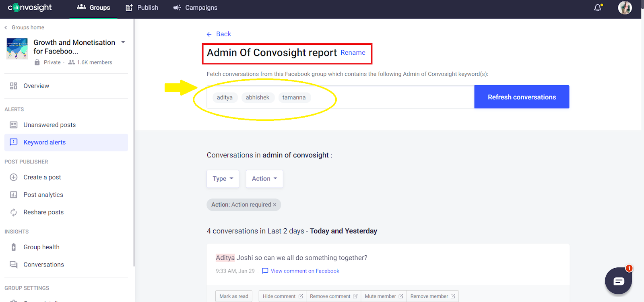Click the Create a post plus icon

coord(14,177)
